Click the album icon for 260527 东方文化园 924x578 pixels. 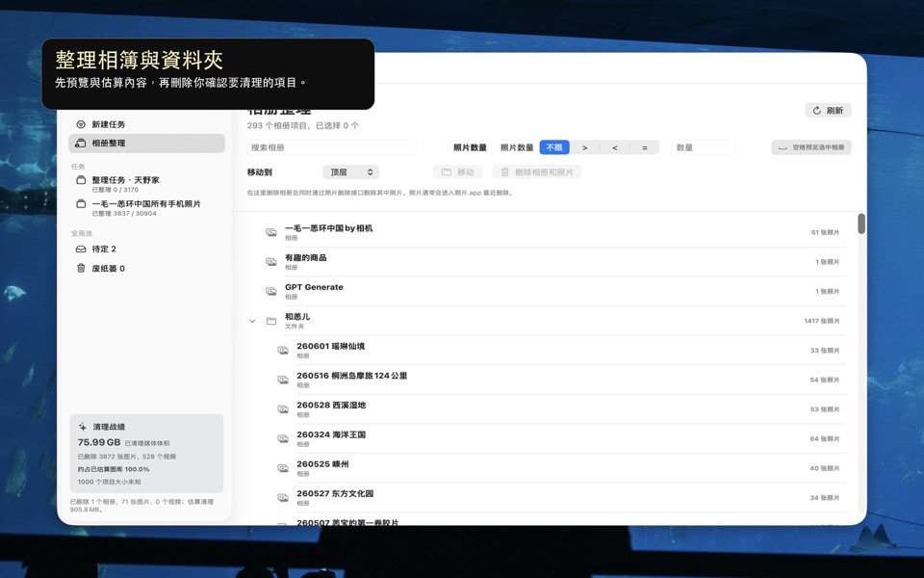[x=283, y=498]
